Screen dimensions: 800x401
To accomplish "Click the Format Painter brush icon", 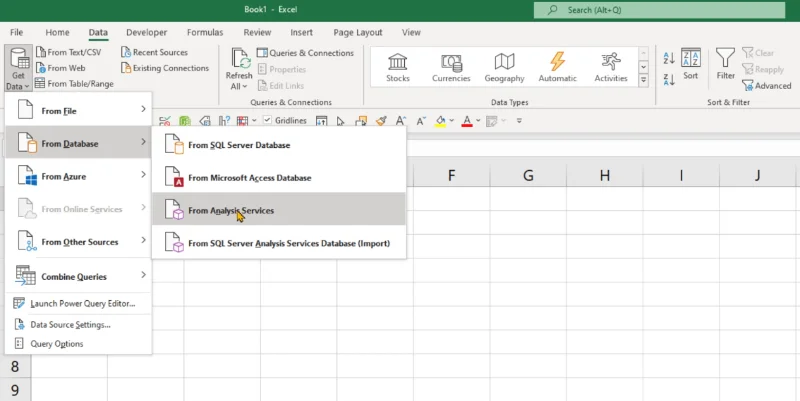I will pos(381,121).
